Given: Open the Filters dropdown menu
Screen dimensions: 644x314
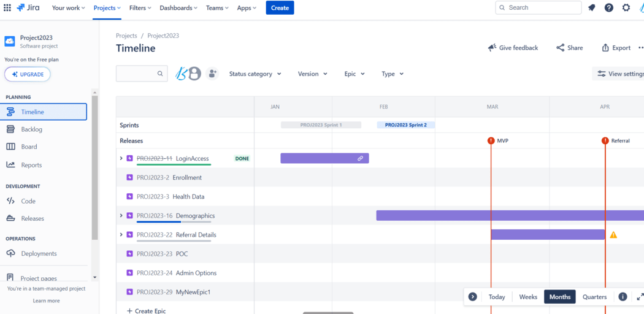Looking at the screenshot, I should coord(140,8).
